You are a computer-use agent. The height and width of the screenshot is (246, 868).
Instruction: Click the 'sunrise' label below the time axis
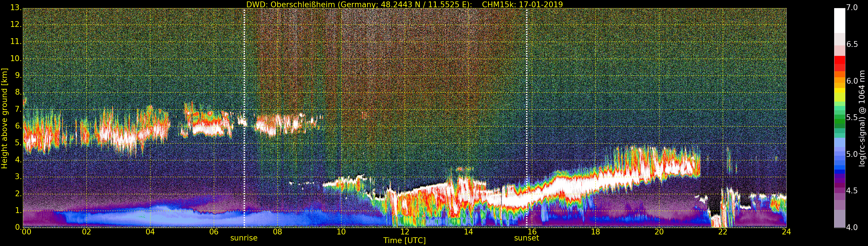coord(244,238)
